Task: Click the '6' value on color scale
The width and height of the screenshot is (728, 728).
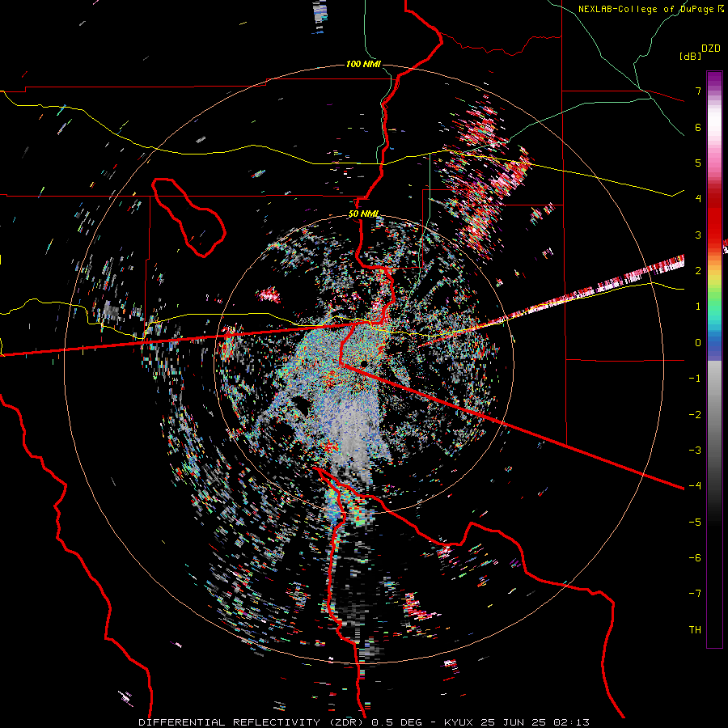Action: (698, 127)
